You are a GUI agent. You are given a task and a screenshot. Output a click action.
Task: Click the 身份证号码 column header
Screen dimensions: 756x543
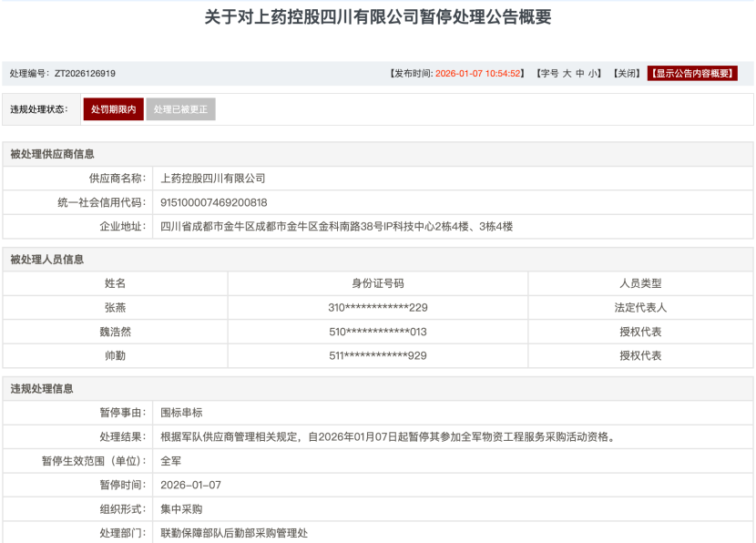[x=377, y=283]
